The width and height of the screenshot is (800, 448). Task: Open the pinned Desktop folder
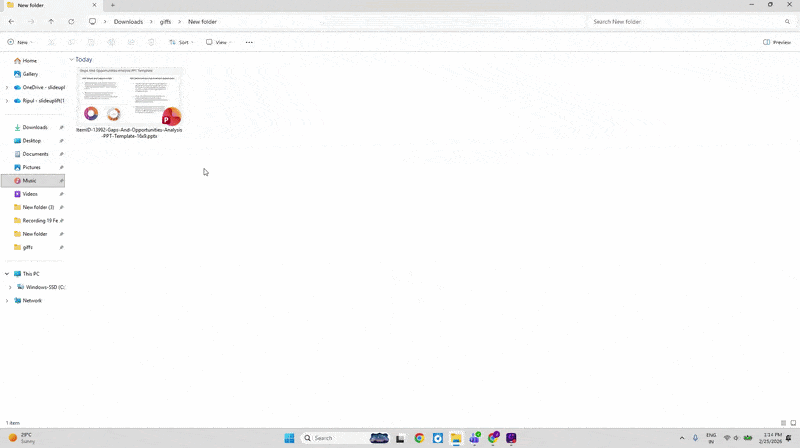point(33,140)
